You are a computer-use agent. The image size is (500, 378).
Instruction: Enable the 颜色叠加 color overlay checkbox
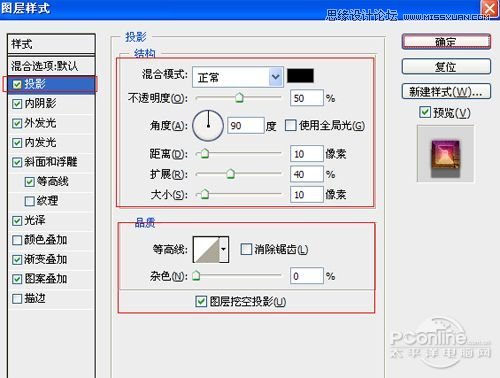[x=17, y=240]
